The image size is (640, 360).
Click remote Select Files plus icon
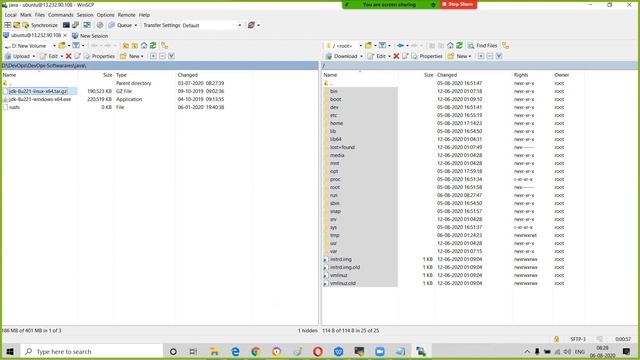point(481,56)
